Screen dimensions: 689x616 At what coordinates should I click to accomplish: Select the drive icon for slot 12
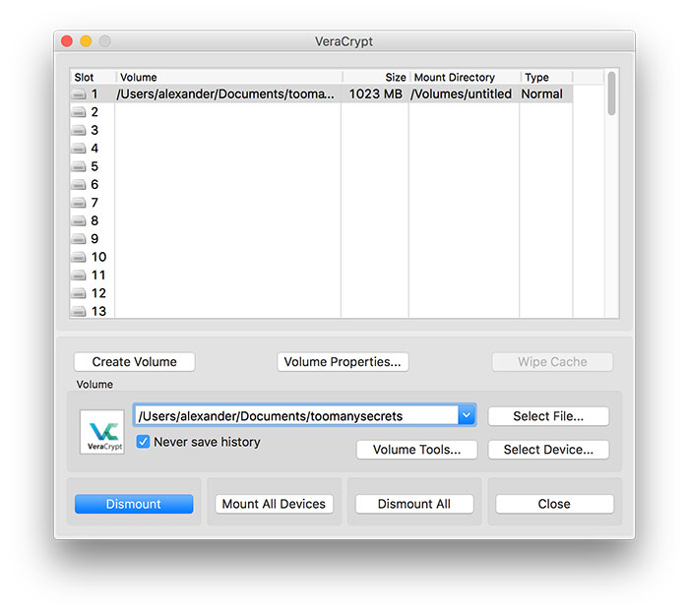[79, 293]
